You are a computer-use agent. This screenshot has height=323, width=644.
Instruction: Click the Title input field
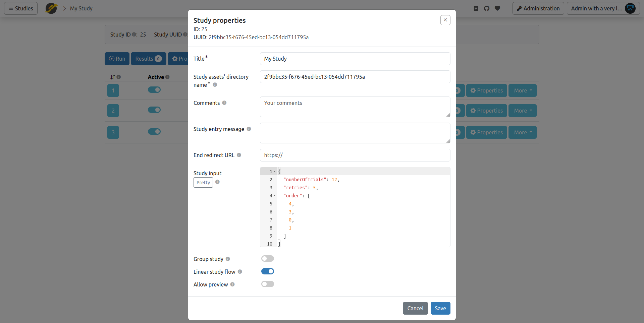355,59
